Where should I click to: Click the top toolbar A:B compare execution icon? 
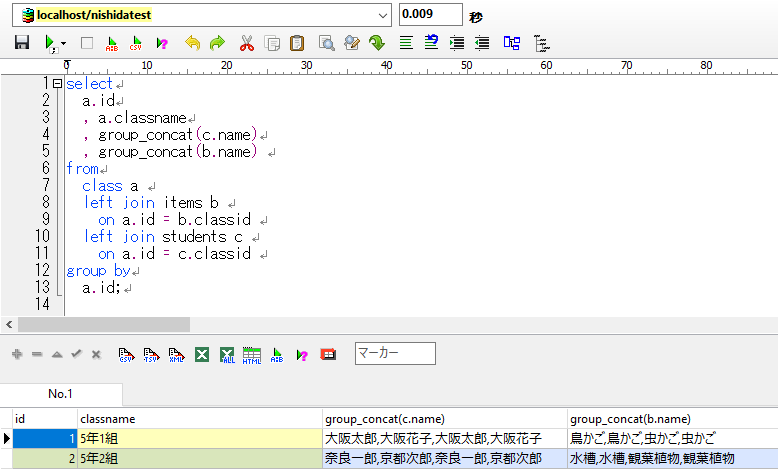click(x=112, y=43)
